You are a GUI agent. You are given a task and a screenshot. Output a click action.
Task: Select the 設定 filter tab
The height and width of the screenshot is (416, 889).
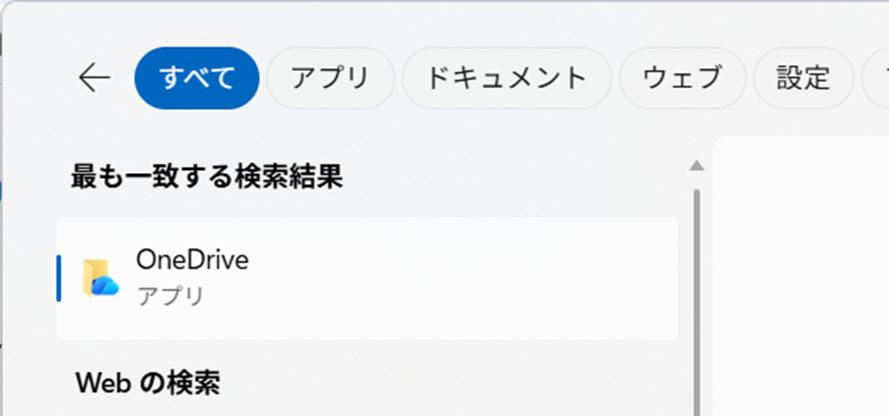tap(803, 77)
